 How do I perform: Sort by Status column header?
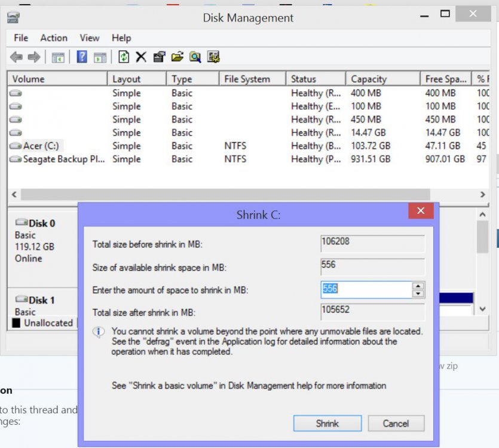click(x=316, y=79)
